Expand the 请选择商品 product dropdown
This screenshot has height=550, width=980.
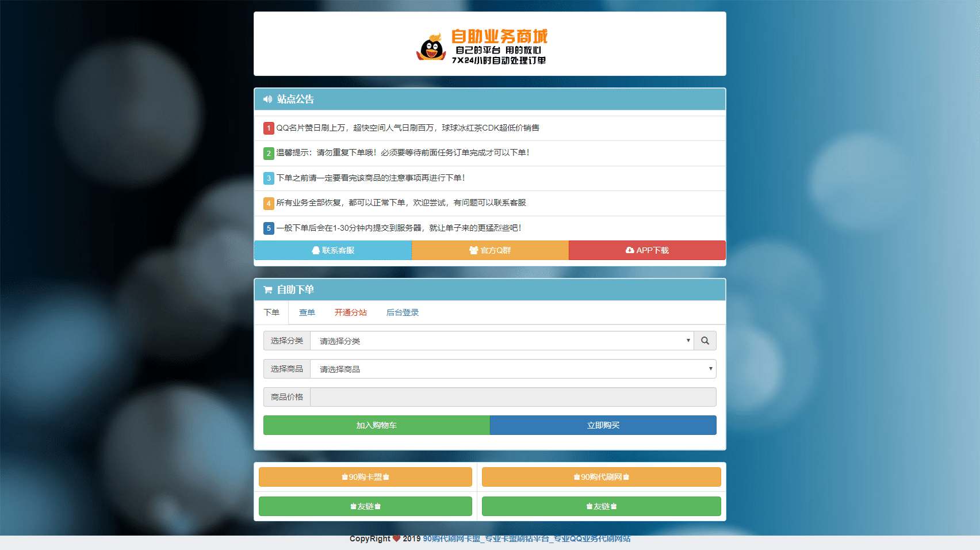click(512, 369)
